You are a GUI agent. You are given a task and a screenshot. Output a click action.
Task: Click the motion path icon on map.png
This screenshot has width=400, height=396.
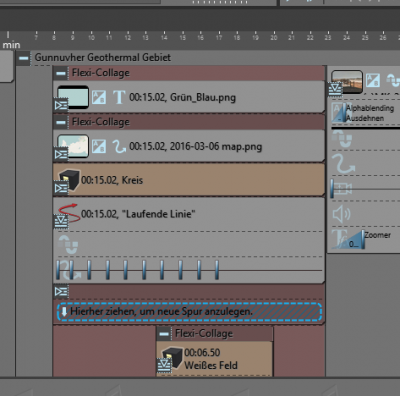coord(119,146)
